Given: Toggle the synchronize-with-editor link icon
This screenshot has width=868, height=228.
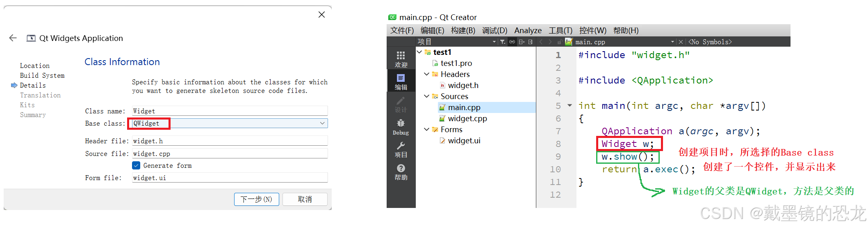Looking at the screenshot, I should (512, 42).
